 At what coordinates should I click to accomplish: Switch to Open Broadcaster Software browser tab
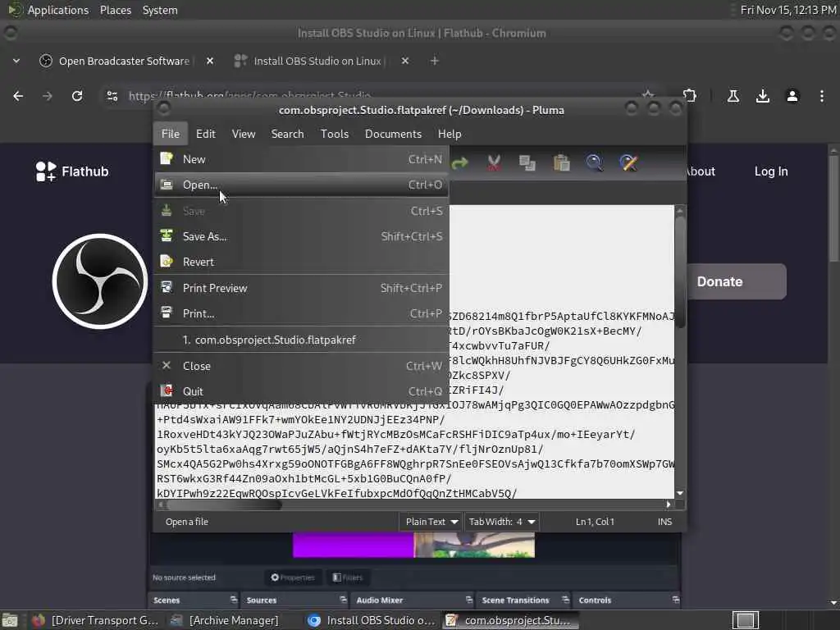[124, 61]
